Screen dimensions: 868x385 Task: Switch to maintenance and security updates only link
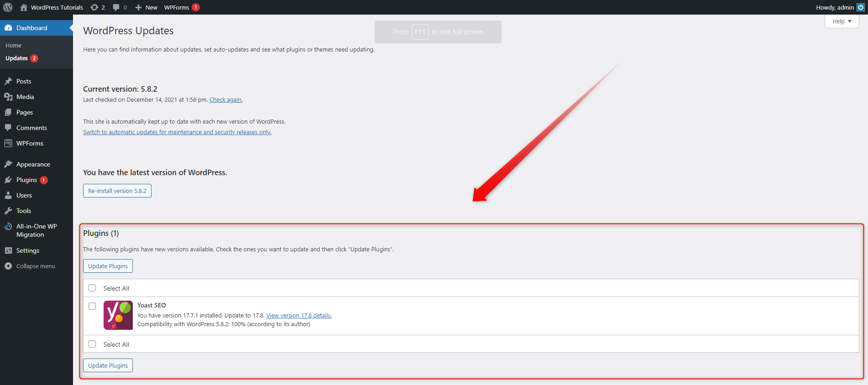tap(177, 132)
